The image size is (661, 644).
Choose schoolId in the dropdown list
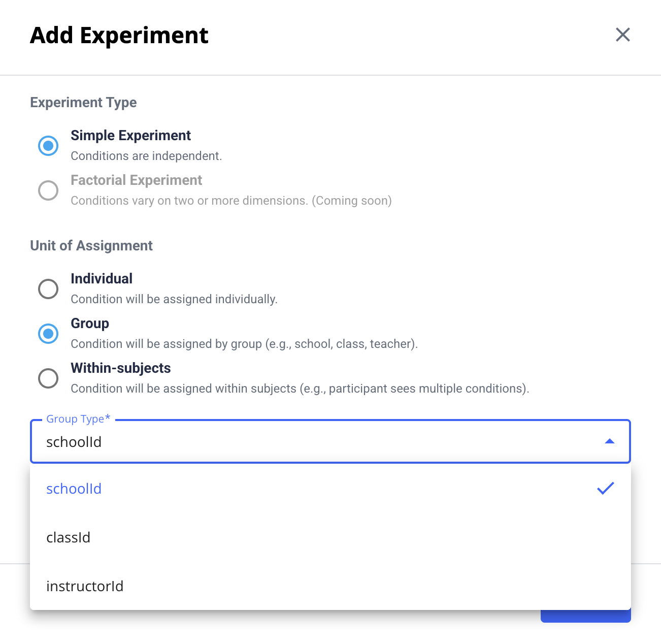(74, 489)
